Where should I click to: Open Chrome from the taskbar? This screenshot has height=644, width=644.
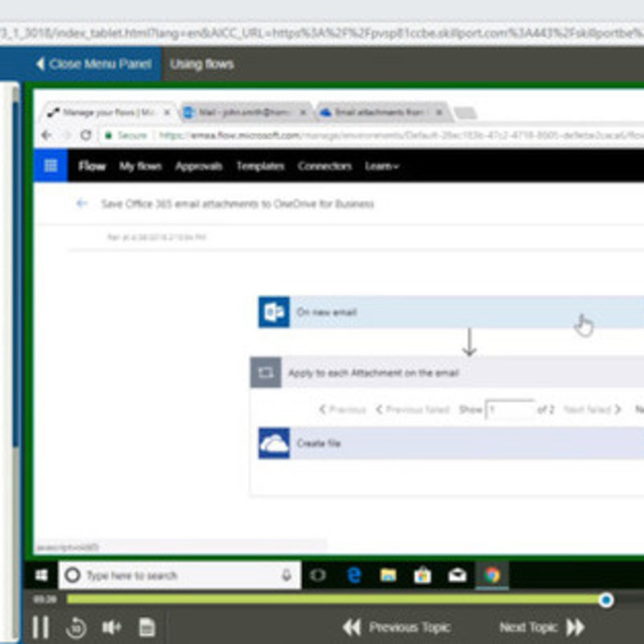[492, 576]
